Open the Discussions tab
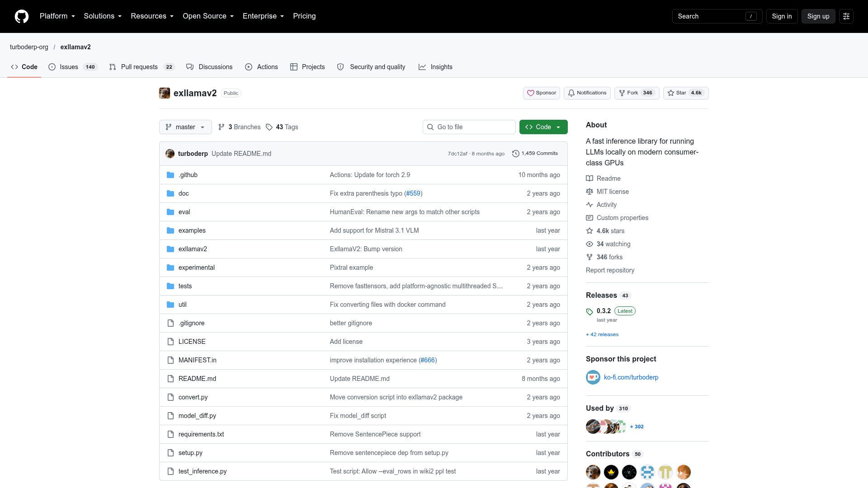Image resolution: width=868 pixels, height=488 pixels. pyautogui.click(x=209, y=67)
